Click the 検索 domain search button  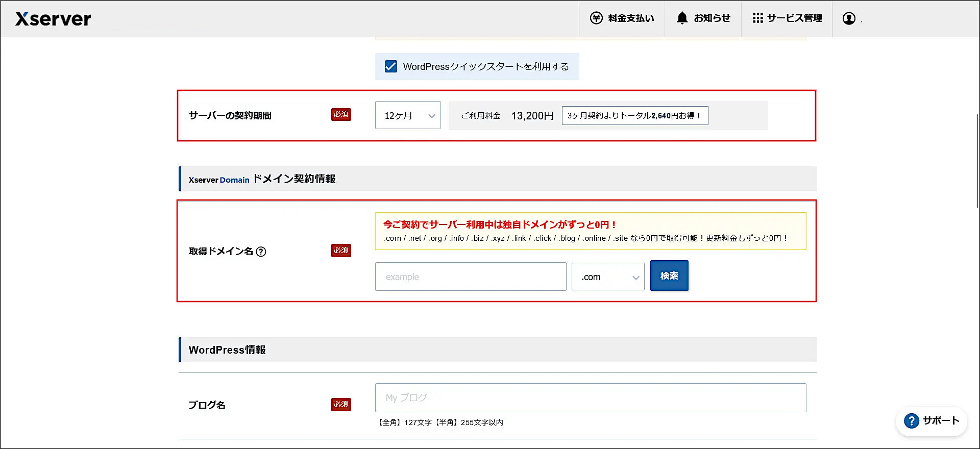(669, 276)
